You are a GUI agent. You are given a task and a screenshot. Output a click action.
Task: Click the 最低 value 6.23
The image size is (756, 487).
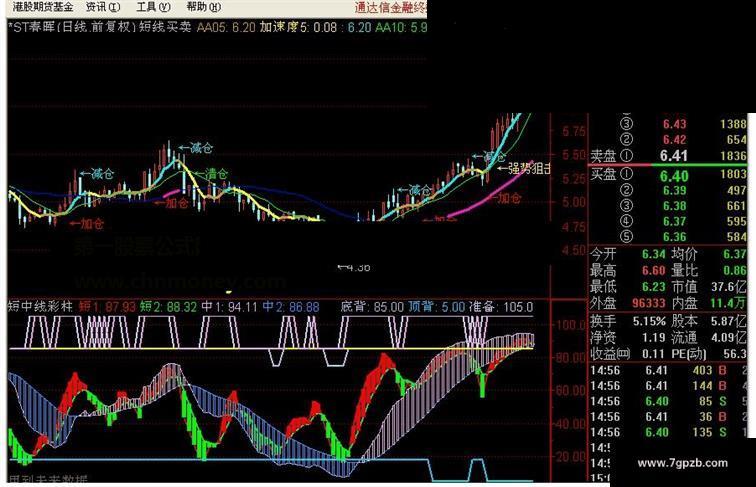coord(653,287)
